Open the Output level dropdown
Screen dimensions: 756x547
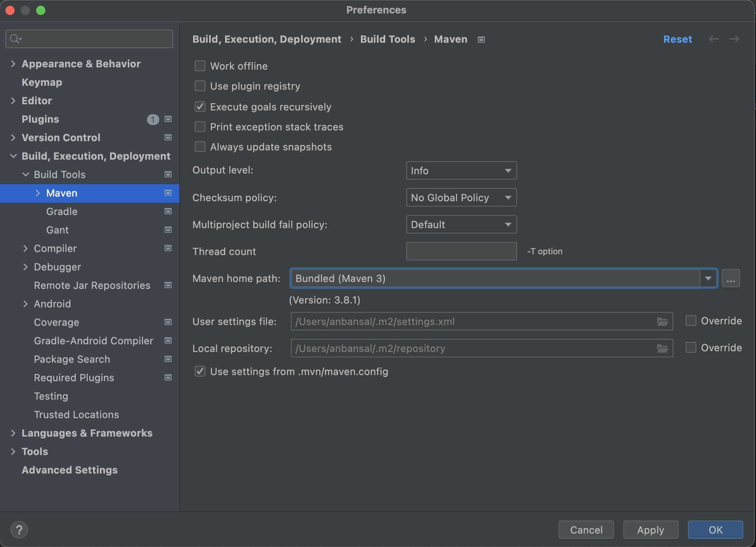(461, 170)
